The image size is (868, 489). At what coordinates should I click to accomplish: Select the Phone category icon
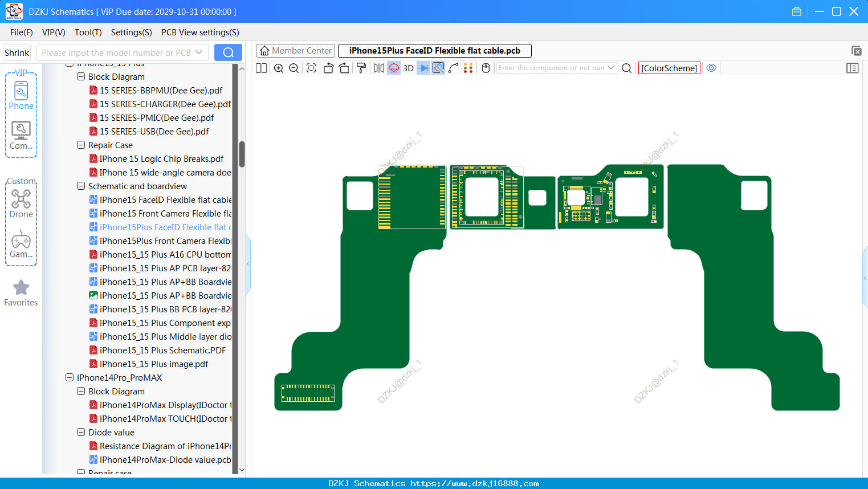21,95
